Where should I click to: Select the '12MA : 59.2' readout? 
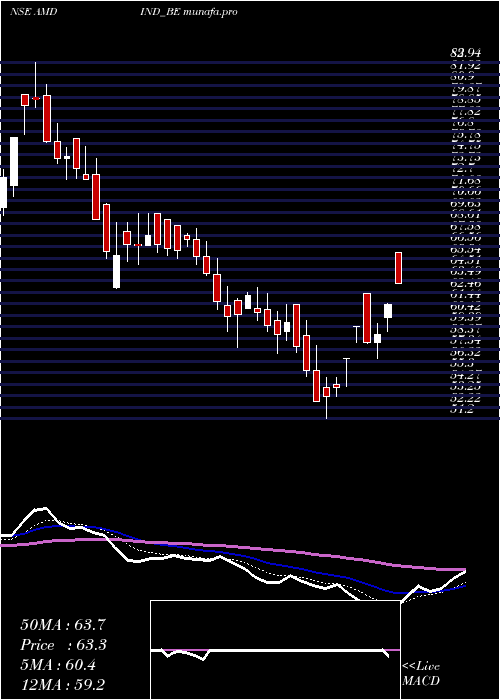coord(63,685)
